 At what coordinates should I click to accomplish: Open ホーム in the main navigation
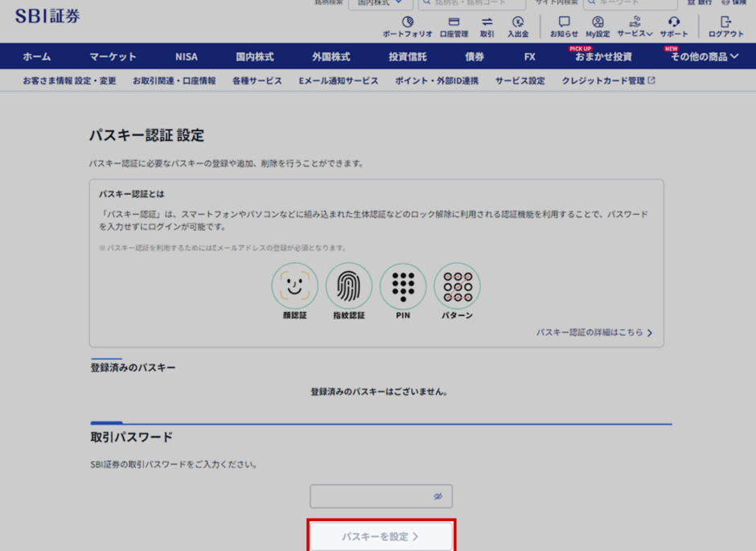pos(37,56)
